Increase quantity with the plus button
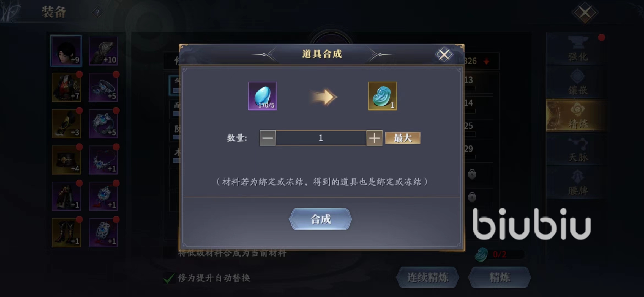This screenshot has height=297, width=644. [374, 138]
